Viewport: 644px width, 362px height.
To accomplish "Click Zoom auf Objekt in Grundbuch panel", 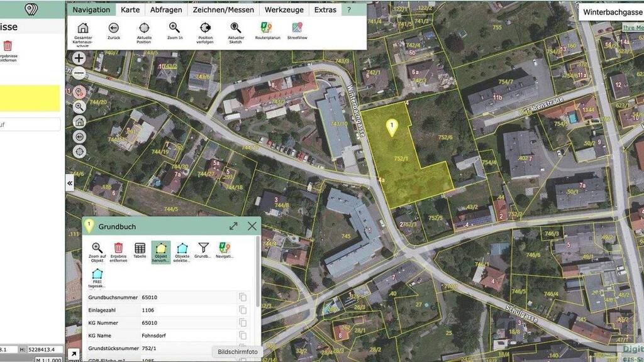I will [x=97, y=248].
